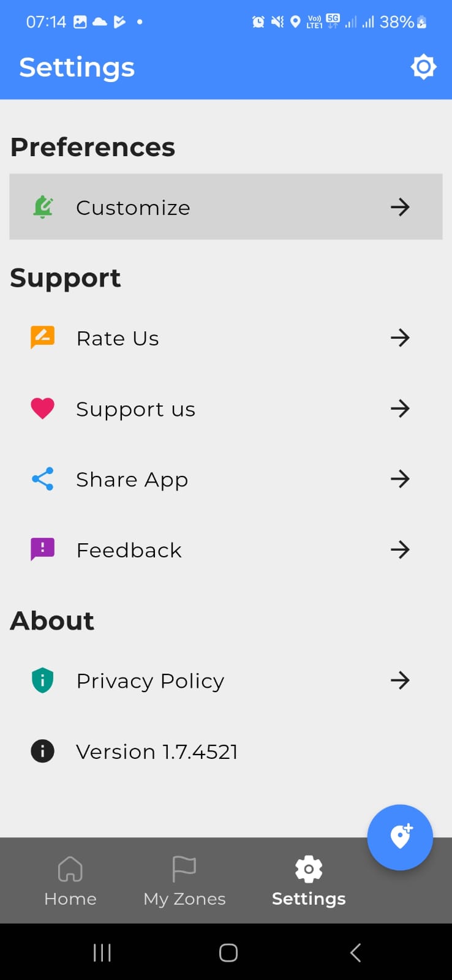Image resolution: width=452 pixels, height=980 pixels.
Task: Toggle the brightness theme icon in header
Action: point(423,67)
